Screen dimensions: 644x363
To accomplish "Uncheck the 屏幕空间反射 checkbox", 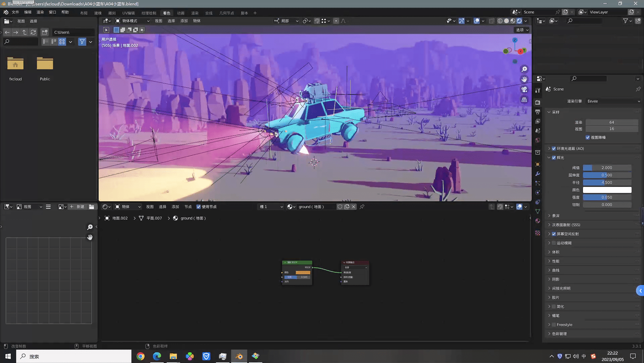I will click(554, 234).
